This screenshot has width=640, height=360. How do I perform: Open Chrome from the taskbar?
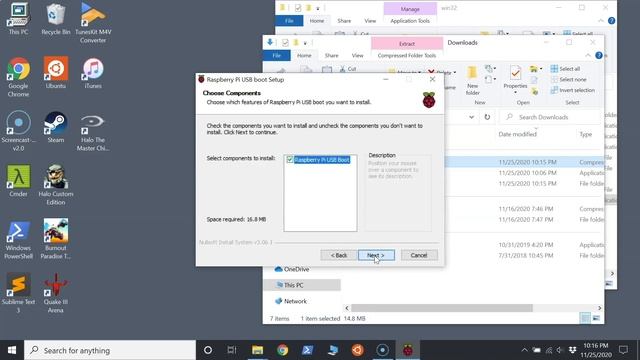(282, 350)
